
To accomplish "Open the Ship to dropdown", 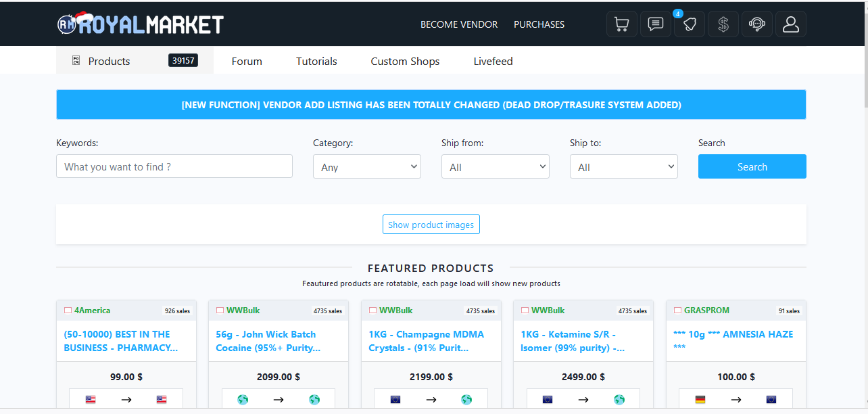I will coord(623,167).
